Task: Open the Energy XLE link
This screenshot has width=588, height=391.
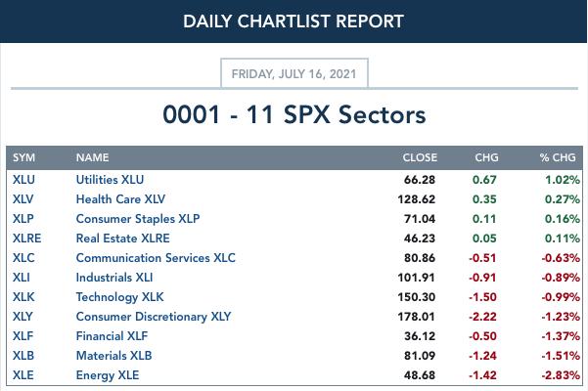Action: [108, 375]
